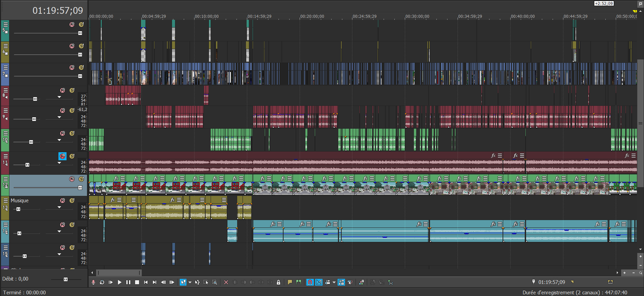The image size is (644, 296).
Task: Click the vertical track scrollbar thumb
Action: point(640,123)
